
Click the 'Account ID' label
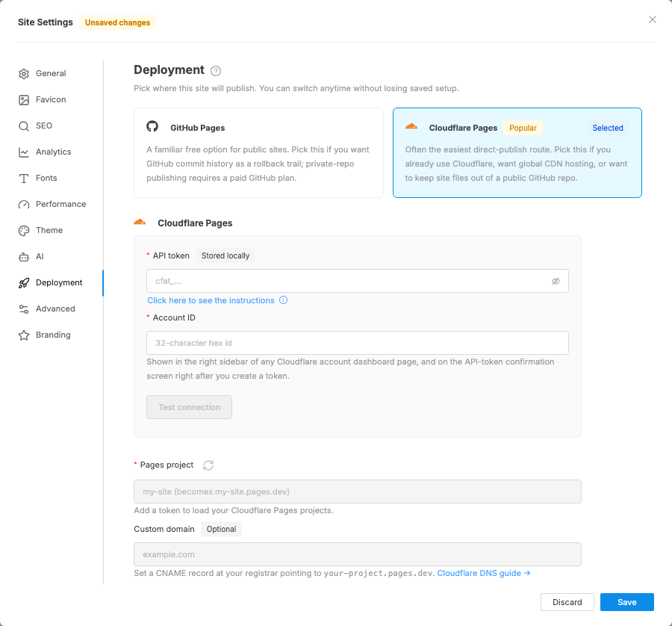(x=174, y=317)
